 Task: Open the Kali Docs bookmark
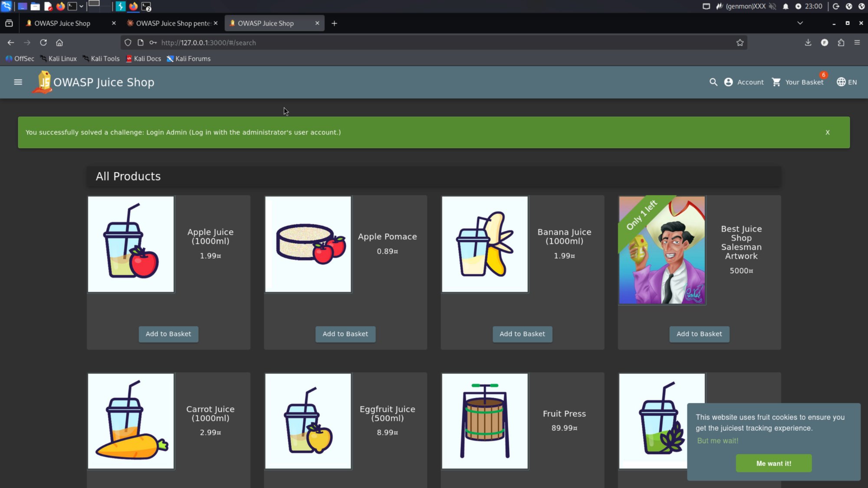(x=143, y=59)
